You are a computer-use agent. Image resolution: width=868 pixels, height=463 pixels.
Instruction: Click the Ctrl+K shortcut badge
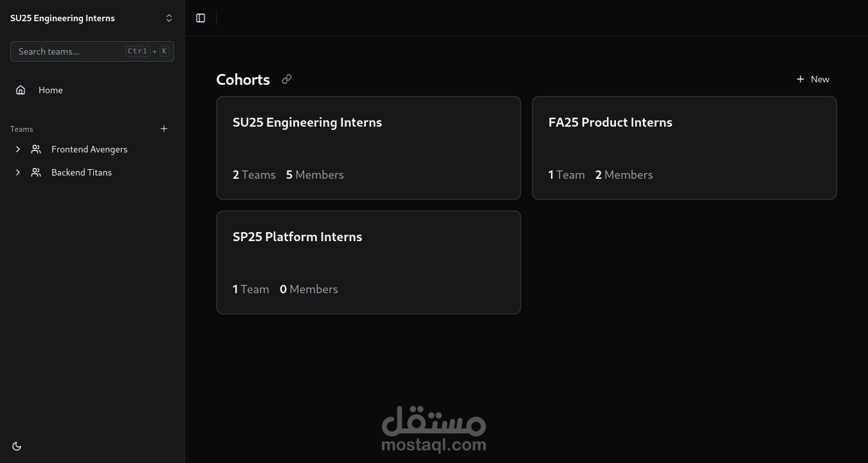147,51
